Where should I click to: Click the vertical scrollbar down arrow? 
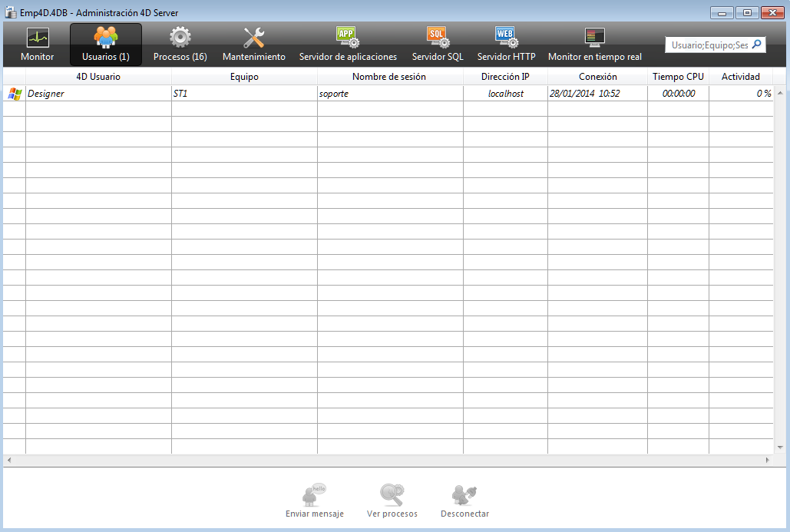coord(780,448)
